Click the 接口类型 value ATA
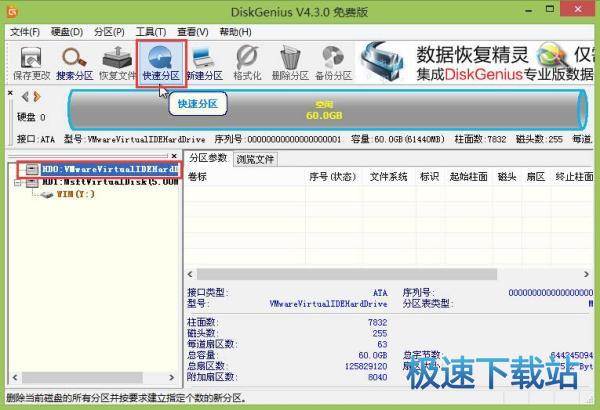This screenshot has height=410, width=600. click(380, 293)
